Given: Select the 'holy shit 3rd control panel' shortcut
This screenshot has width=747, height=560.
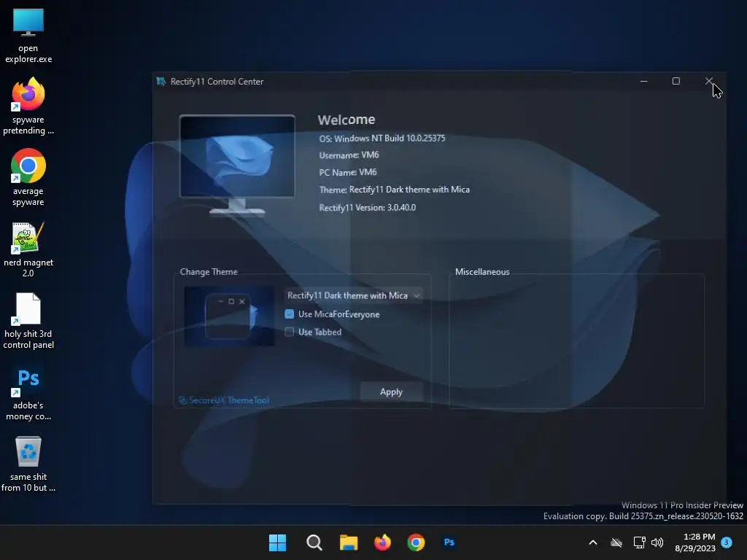Looking at the screenshot, I should 28,321.
